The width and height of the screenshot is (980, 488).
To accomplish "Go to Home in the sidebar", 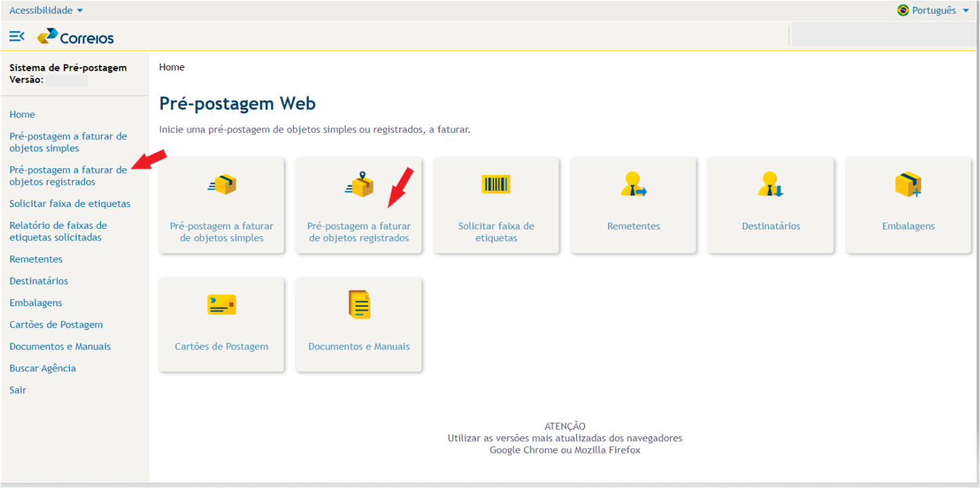I will [x=22, y=115].
